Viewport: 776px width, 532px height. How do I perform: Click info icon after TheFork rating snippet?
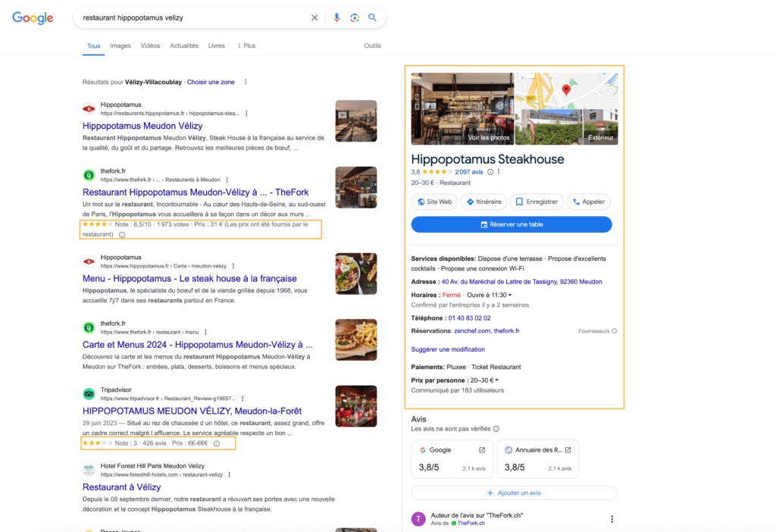click(x=122, y=235)
